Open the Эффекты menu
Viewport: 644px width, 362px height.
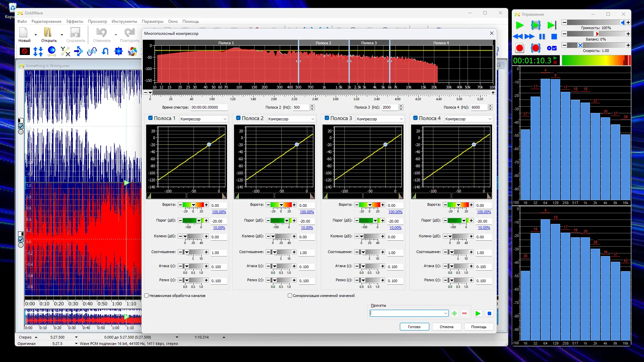click(74, 21)
